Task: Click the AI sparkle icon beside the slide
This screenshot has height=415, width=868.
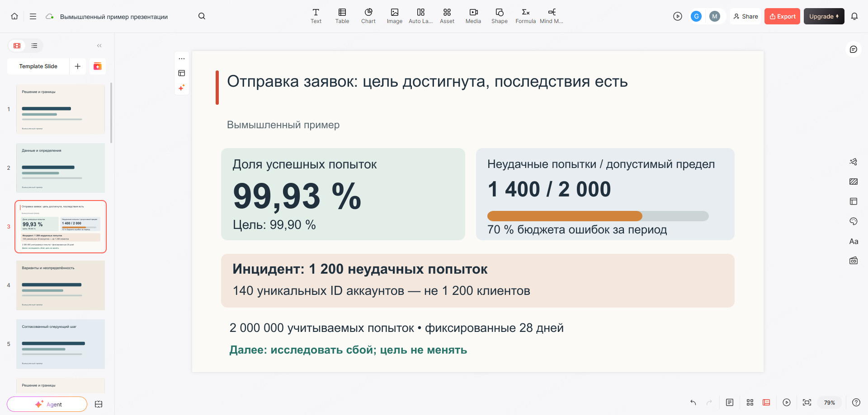Action: (x=182, y=88)
